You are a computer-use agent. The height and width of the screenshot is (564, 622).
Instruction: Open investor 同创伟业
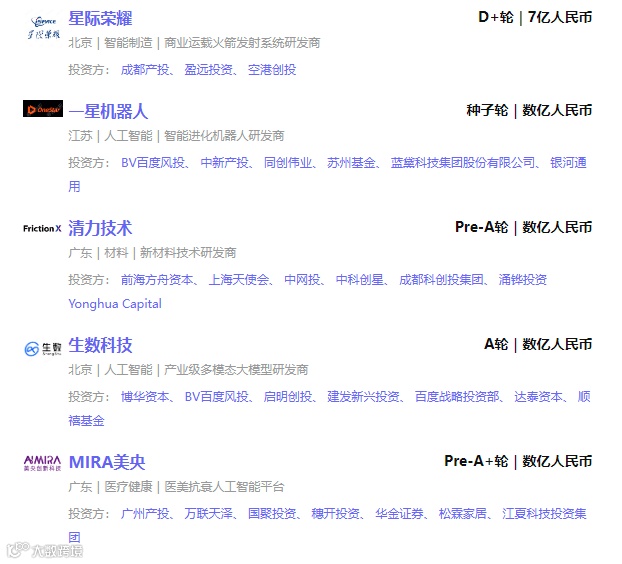pyautogui.click(x=288, y=163)
